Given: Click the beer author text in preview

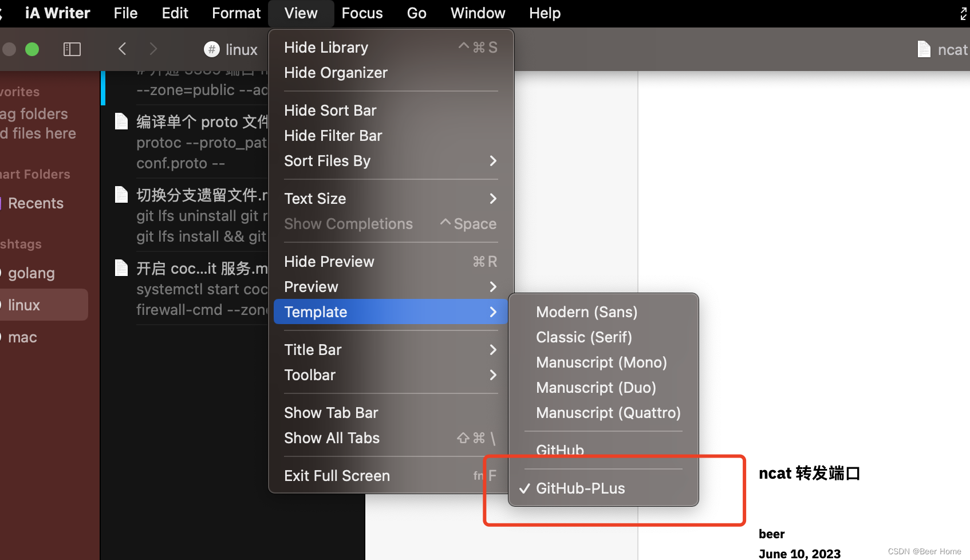Looking at the screenshot, I should point(771,534).
